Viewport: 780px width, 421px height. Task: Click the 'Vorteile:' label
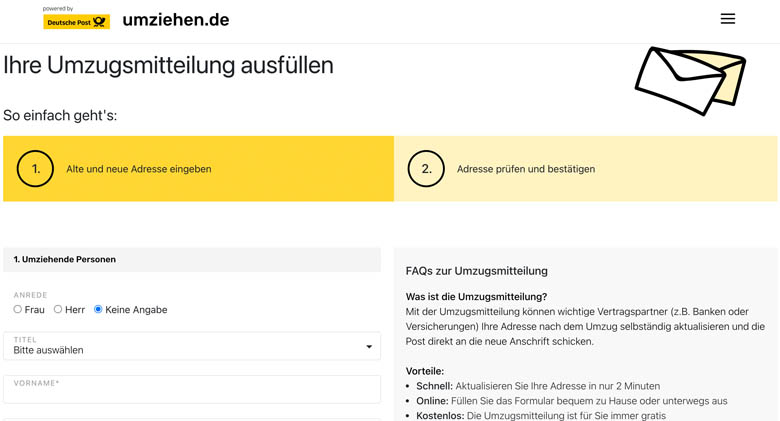tap(425, 371)
